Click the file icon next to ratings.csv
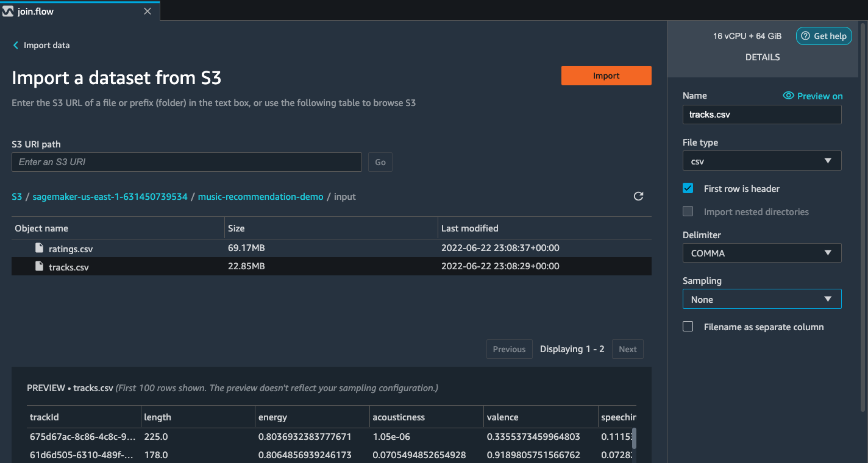Screen dimensions: 868x463 tap(39, 248)
